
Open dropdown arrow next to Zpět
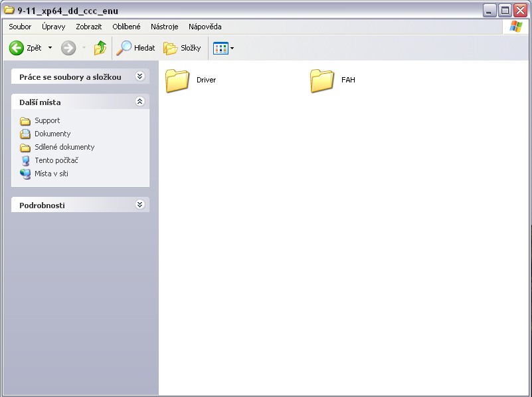pyautogui.click(x=50, y=48)
